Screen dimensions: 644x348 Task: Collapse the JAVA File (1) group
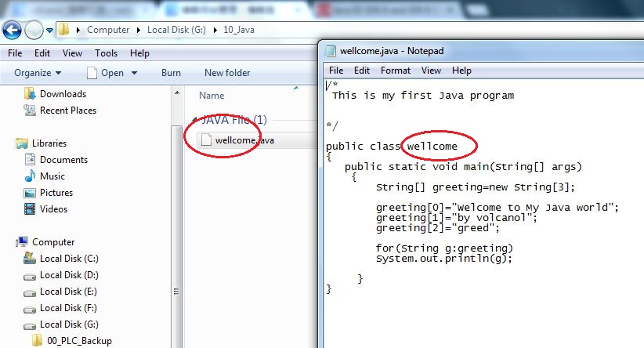tap(194, 120)
